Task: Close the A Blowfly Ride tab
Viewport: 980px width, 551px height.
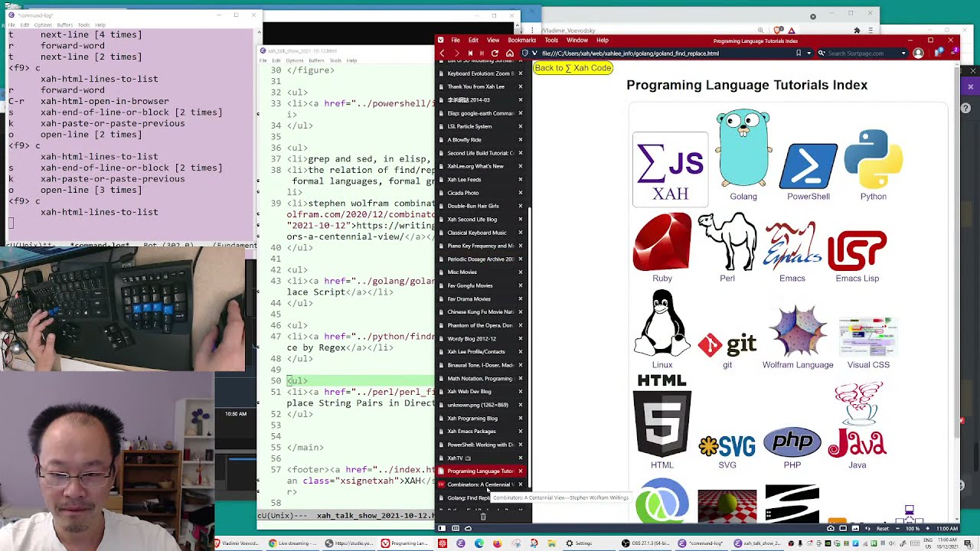Action: pyautogui.click(x=521, y=140)
